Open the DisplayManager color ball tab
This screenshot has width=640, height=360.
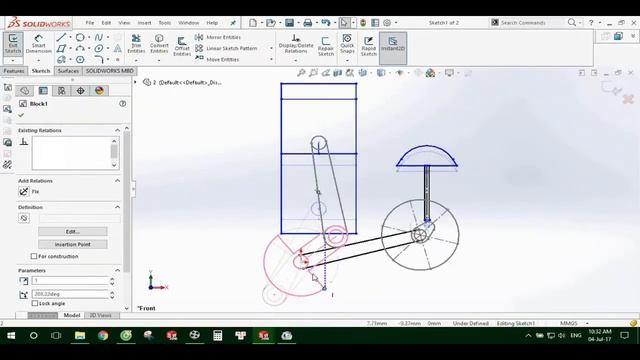[99, 91]
